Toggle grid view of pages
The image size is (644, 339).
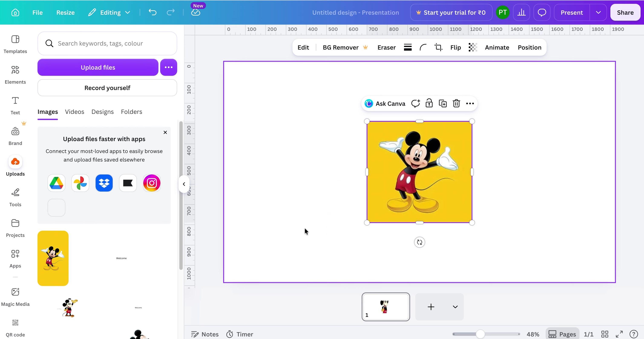[605, 334]
